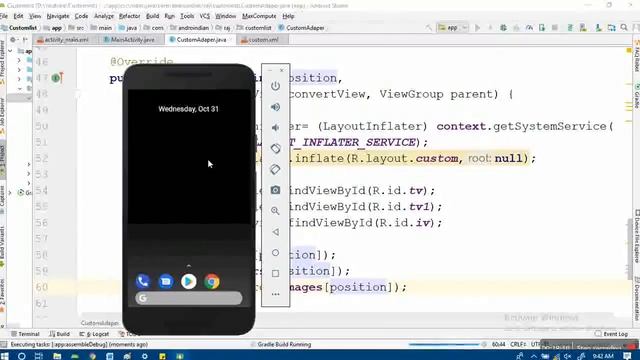Click the Make Project hammer icon
Screen dimensions: 640x360
[428, 28]
